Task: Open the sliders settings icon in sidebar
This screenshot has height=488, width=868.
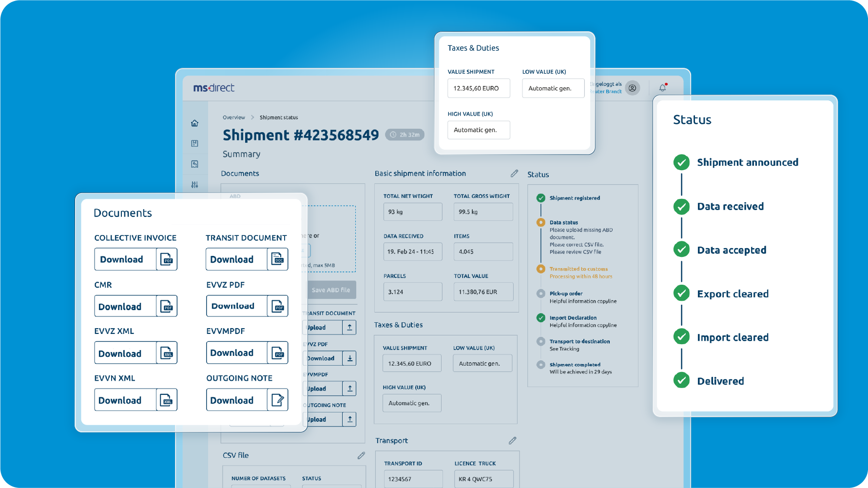Action: point(194,185)
